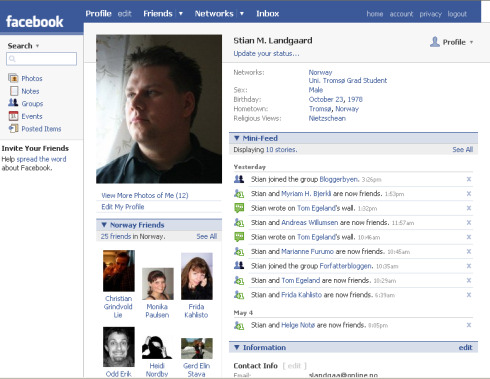This screenshot has height=379, width=490.
Task: Click Update your status link
Action: [266, 54]
